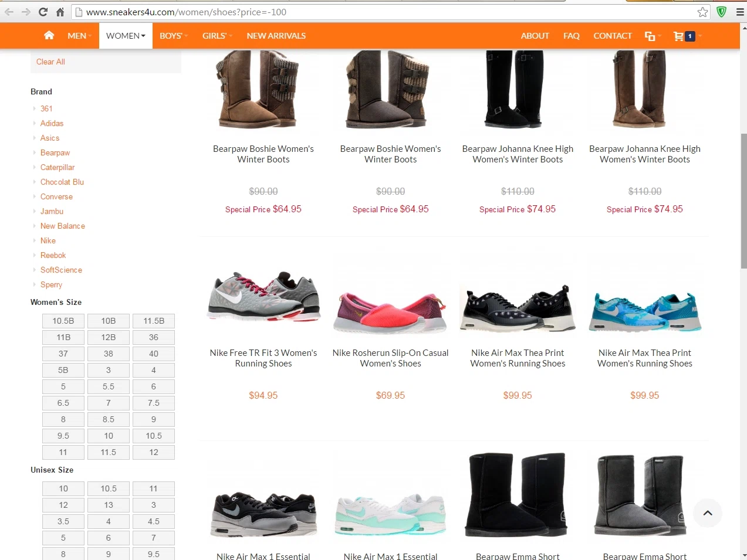This screenshot has height=560, width=747.
Task: Click the scroll-to-top arrow button
Action: pos(708,513)
